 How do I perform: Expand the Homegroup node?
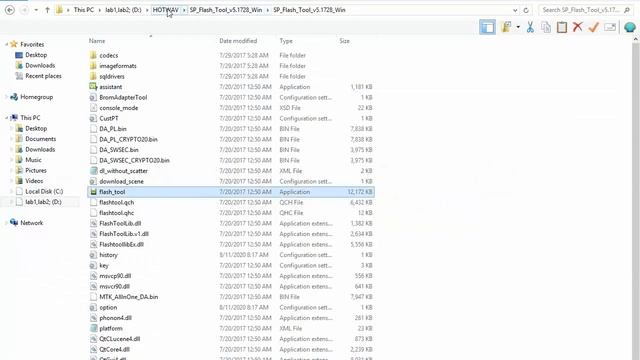pyautogui.click(x=7, y=97)
